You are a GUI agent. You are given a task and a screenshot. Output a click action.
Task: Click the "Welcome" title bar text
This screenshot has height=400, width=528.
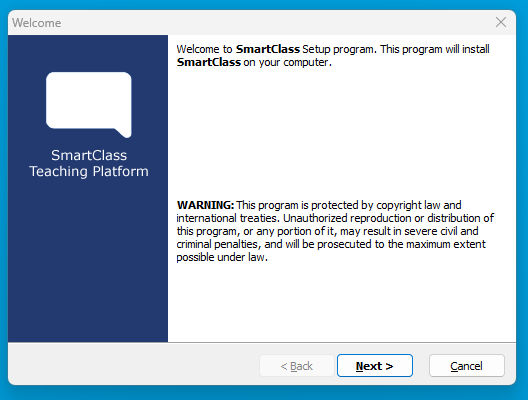[37, 23]
